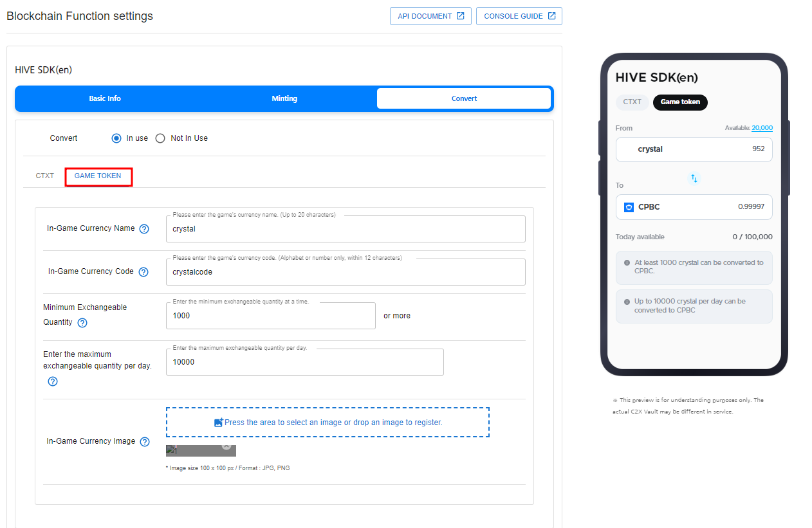Click the In-Game Currency Name field

346,229
